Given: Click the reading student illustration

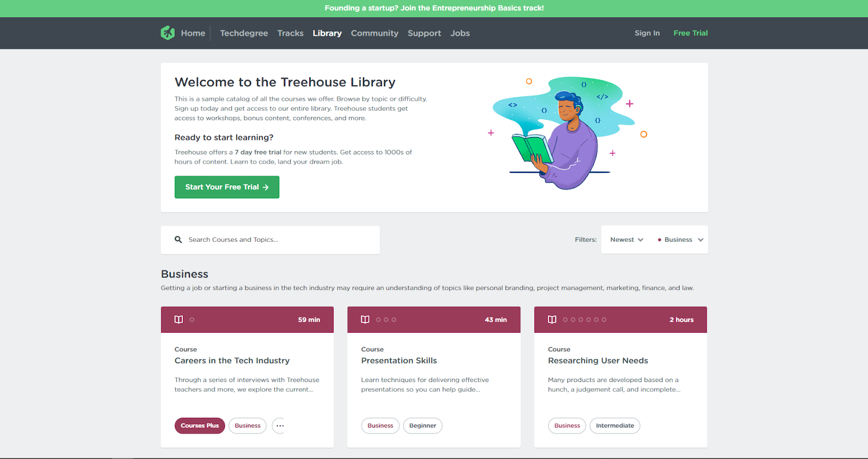Looking at the screenshot, I should tap(567, 133).
